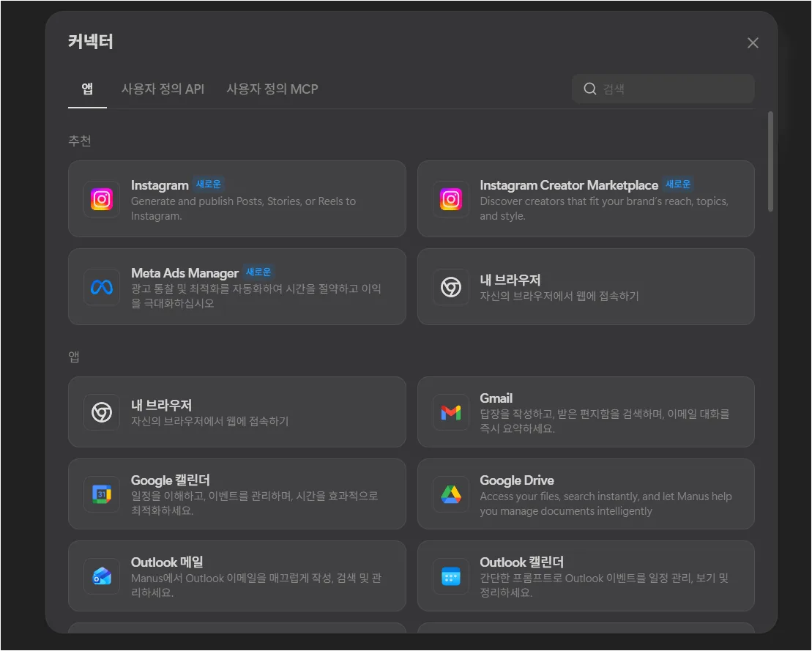Open the Gmail connector title

pos(496,398)
